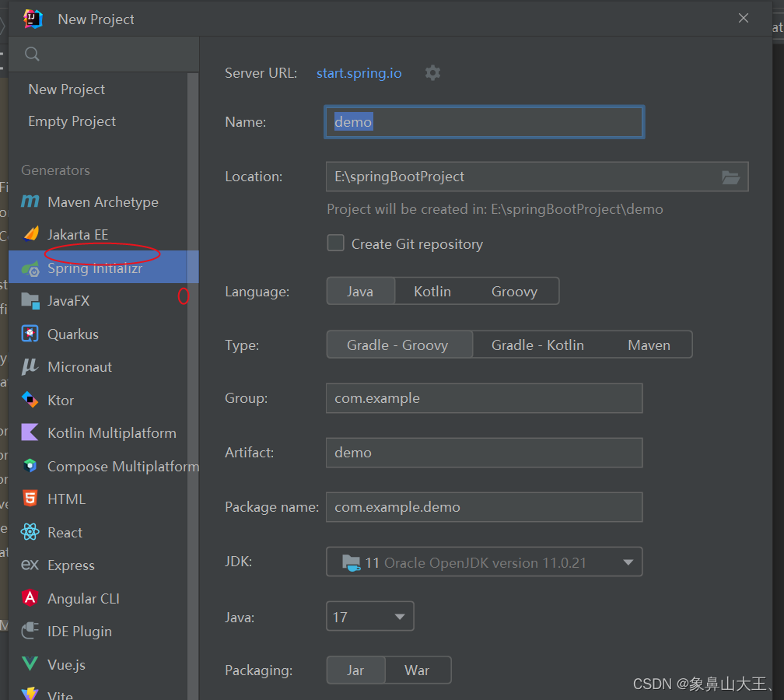The height and width of the screenshot is (700, 784).
Task: Click the Angular CLI shield icon
Action: [30, 598]
